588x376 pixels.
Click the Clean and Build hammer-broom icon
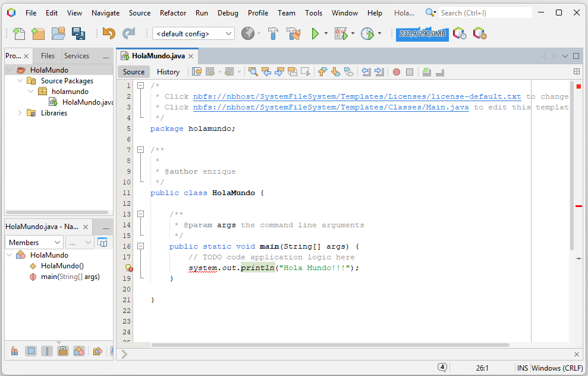tap(294, 34)
